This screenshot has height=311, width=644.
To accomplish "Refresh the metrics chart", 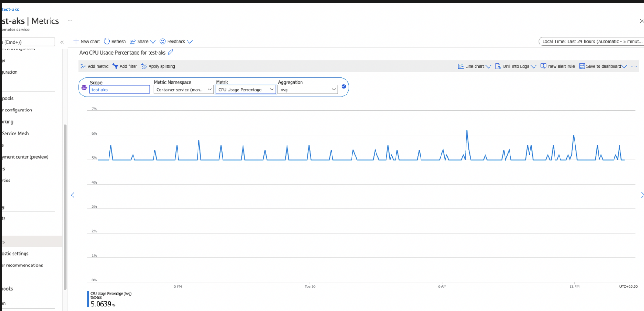I will (x=115, y=41).
